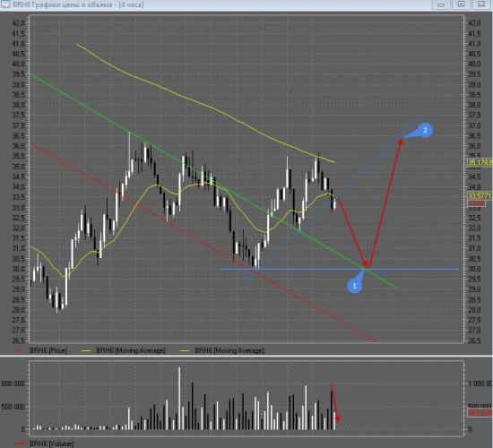Viewport: 493px width, 448px height.
Task: Click the red 33,24 last price label
Action: 476,203
